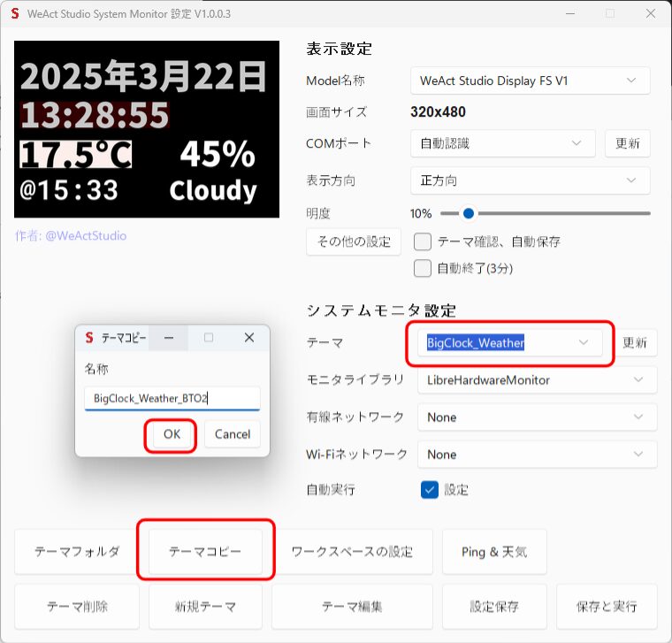
Task: Click the テーマコピー dialog's red S icon
Action: click(88, 338)
